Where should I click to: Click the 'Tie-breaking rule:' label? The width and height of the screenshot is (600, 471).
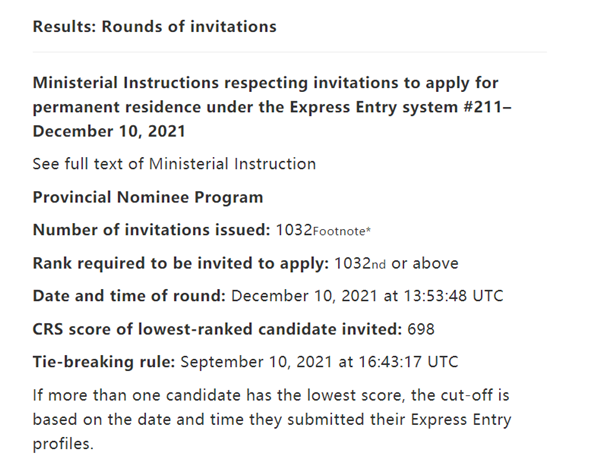coord(104,362)
